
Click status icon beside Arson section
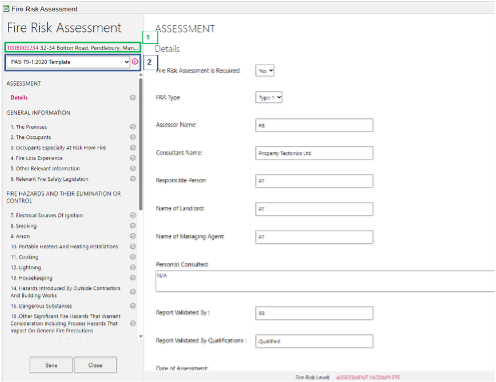[x=133, y=236]
